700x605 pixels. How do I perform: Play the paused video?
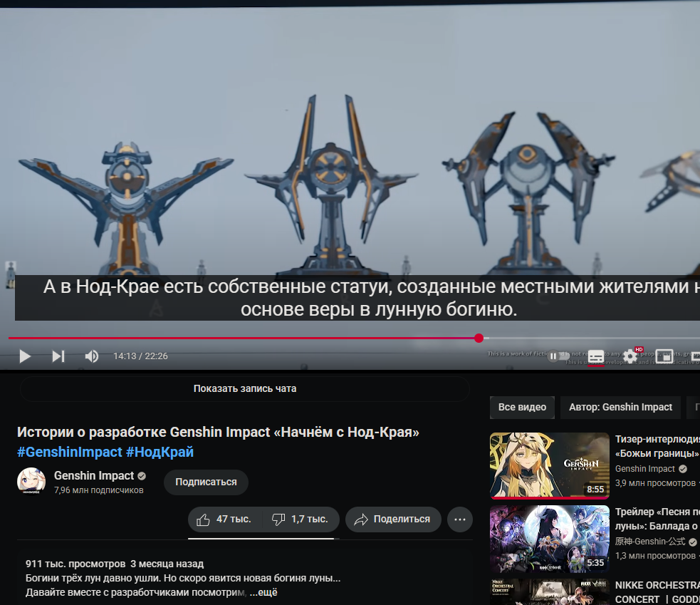[x=25, y=356]
